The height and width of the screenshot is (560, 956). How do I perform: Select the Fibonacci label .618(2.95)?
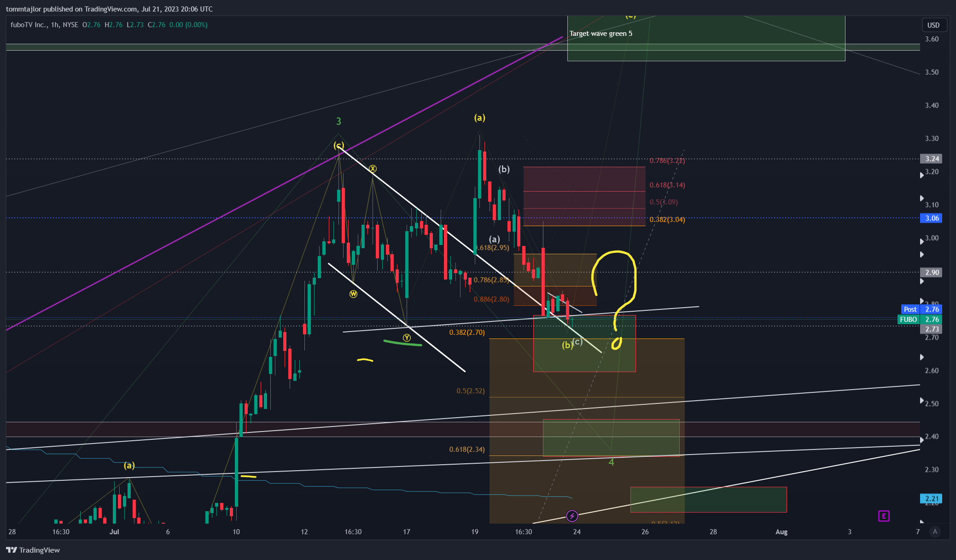(492, 248)
